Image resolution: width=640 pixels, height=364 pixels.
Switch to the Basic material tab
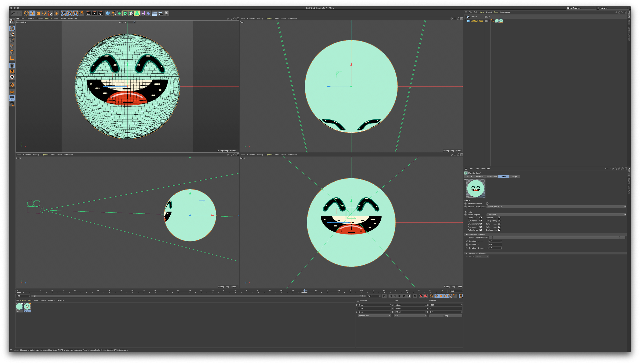click(470, 177)
